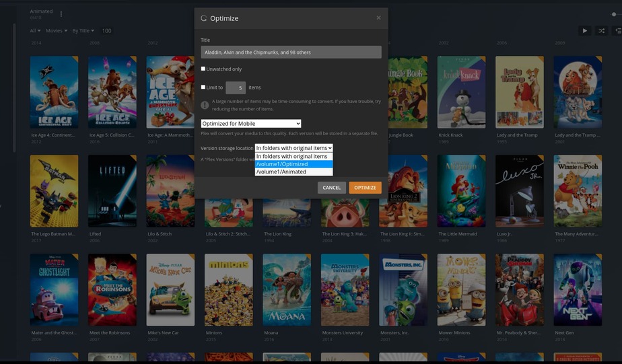Open the All filter dropdown
The width and height of the screenshot is (622, 364).
(35, 30)
